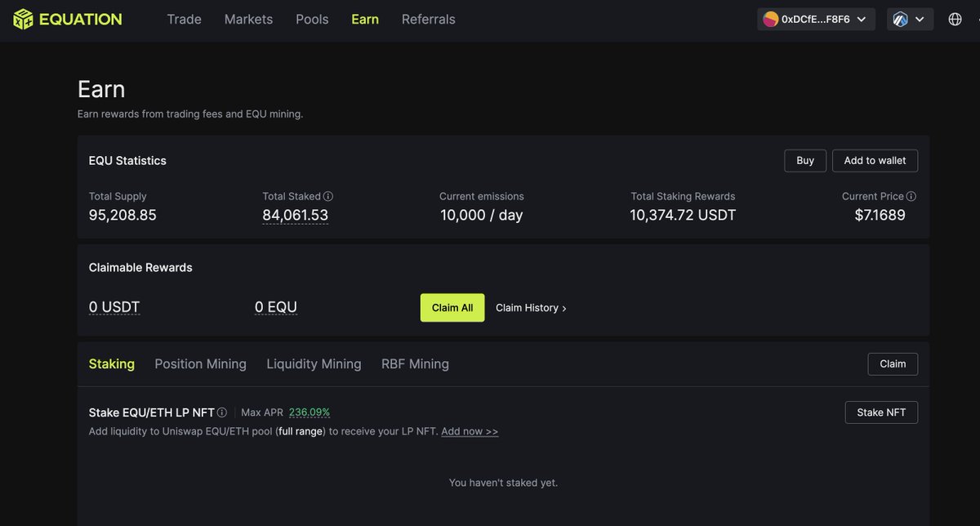
Task: Follow the Add now >> link
Action: (x=470, y=431)
